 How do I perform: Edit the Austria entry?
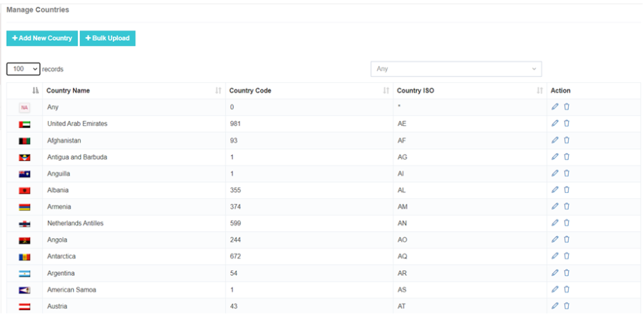(555, 306)
